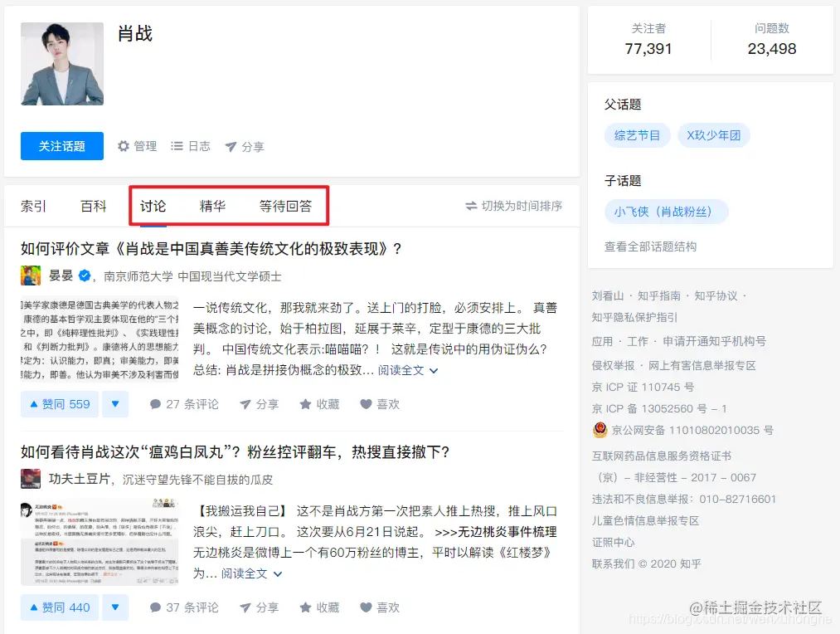Open the X玖少年团 parent topic tag
Screen dimensions: 840x634
(714, 135)
